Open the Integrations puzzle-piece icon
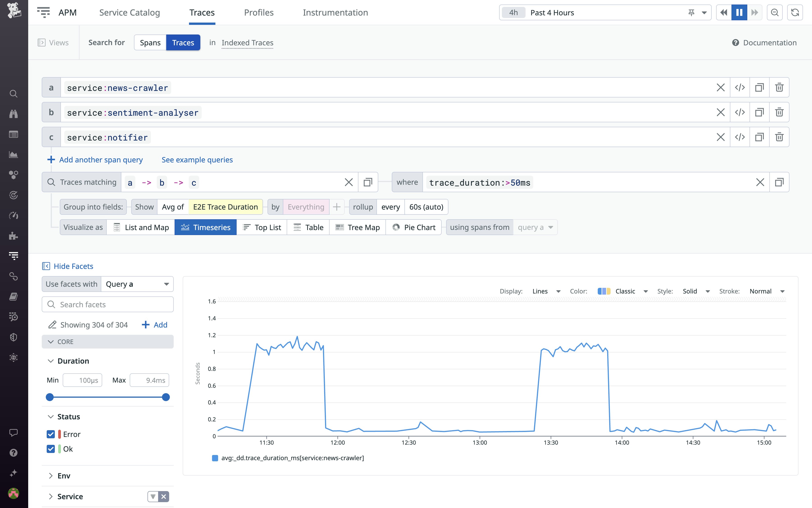The width and height of the screenshot is (812, 508). [14, 236]
